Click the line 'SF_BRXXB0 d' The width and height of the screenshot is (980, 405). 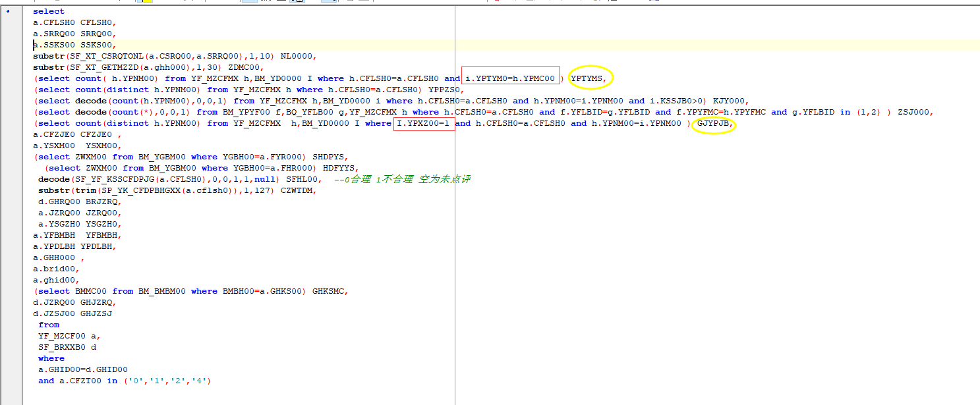point(67,347)
